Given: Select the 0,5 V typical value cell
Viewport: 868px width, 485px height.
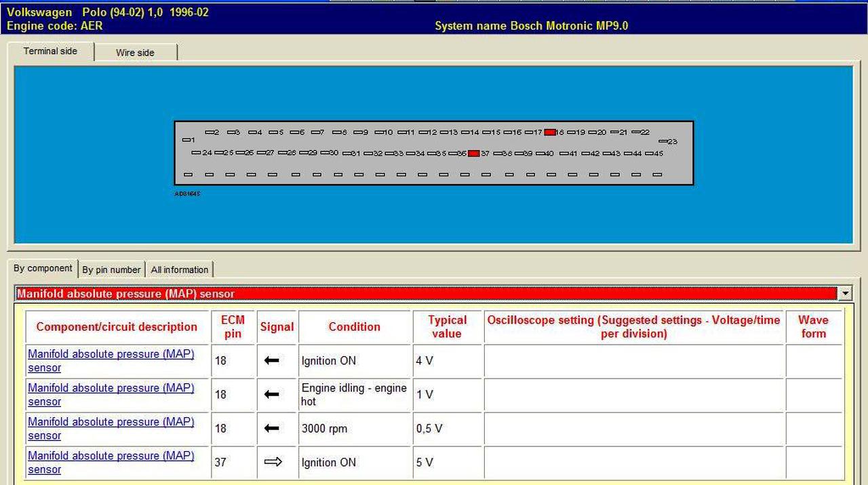Looking at the screenshot, I should [x=448, y=429].
